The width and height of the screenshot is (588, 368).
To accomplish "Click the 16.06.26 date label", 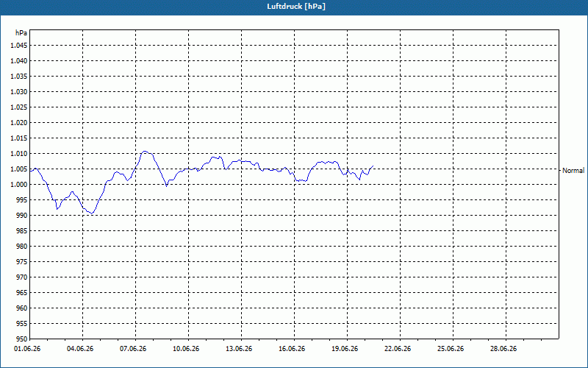I will click(292, 349).
